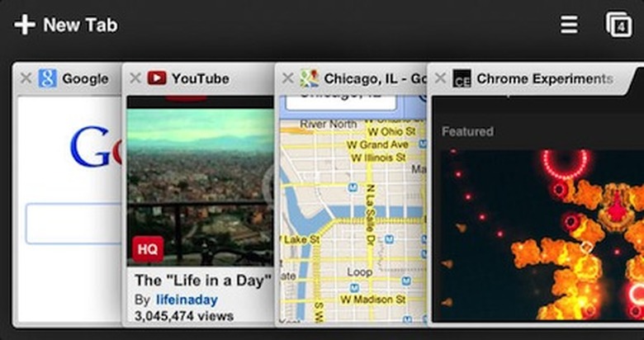Open the Featured experiment game preview
This screenshot has height=340, width=644.
point(541,231)
